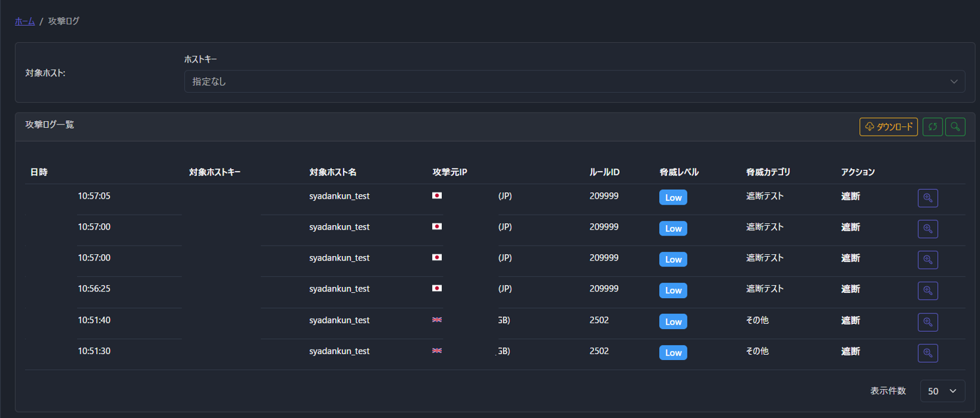Click the UK flag in the 10:51:30 row

(437, 351)
